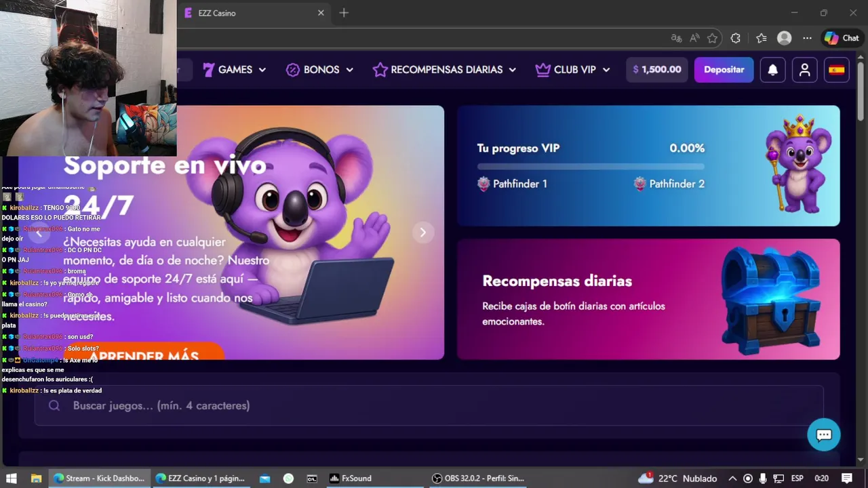Open the Copilot Chat button
Viewport: 868px width, 488px height.
(x=842, y=39)
